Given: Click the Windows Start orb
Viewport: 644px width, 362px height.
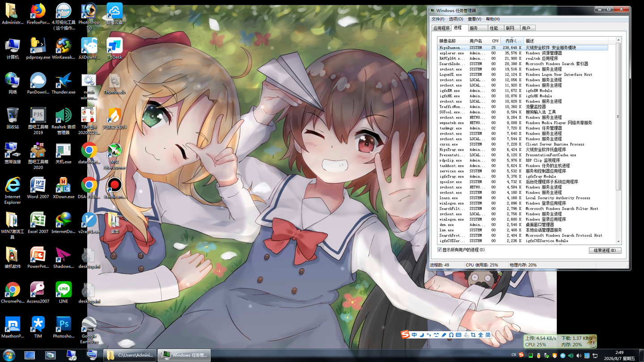Looking at the screenshot, I should click(x=9, y=355).
